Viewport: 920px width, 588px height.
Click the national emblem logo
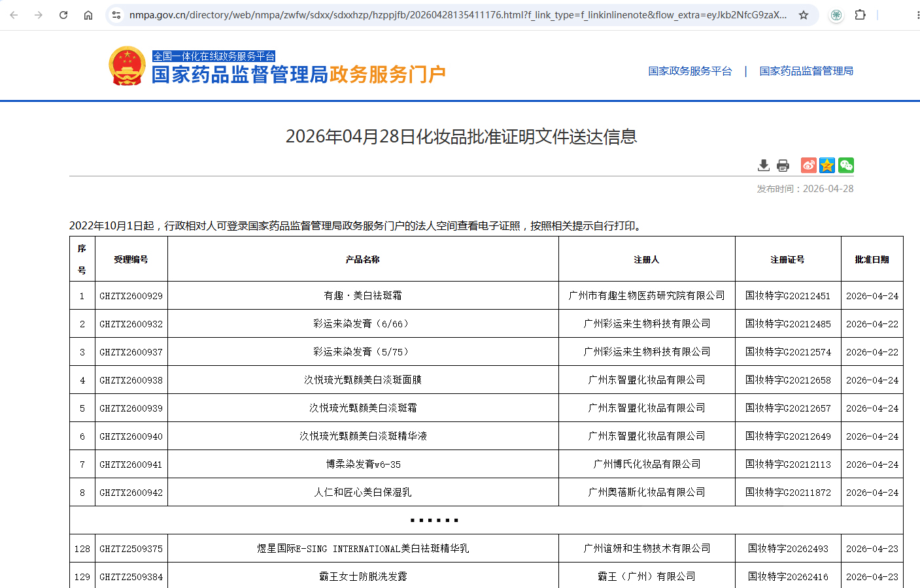coord(127,66)
